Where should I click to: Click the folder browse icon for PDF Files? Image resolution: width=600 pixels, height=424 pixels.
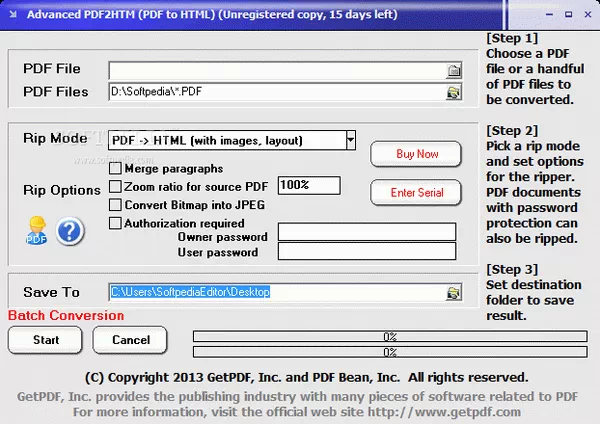(454, 92)
